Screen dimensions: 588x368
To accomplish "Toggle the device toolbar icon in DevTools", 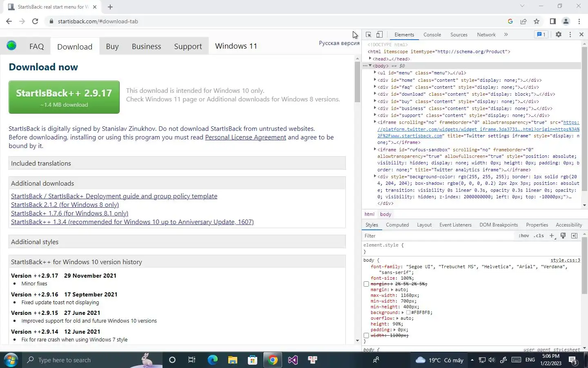I will [x=379, y=35].
